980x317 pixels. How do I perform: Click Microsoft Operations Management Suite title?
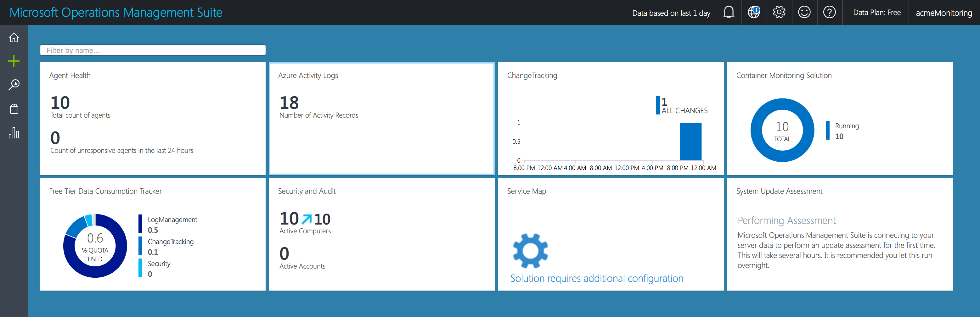[116, 13]
